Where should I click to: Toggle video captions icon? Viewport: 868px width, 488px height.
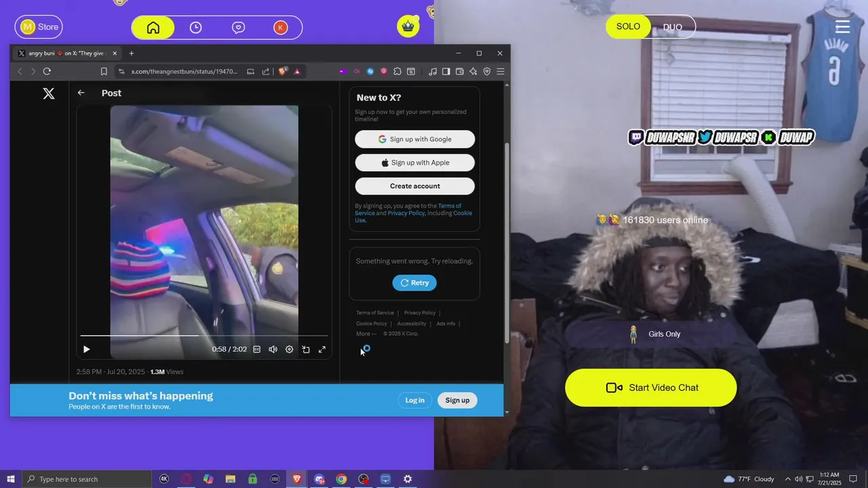click(x=257, y=349)
